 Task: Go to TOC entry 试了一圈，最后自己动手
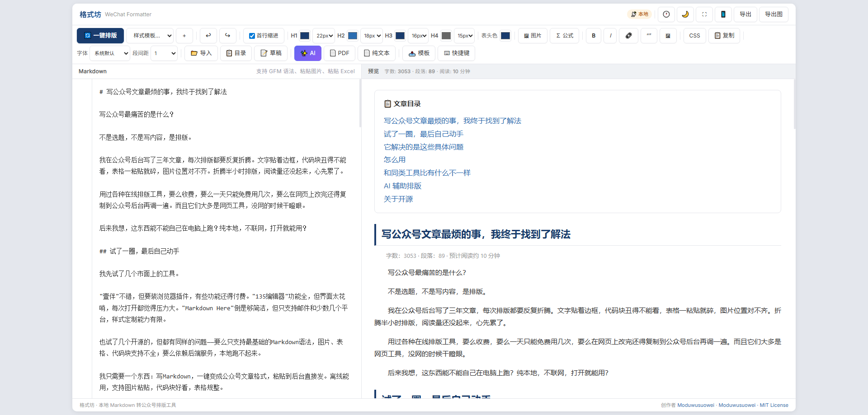[424, 134]
